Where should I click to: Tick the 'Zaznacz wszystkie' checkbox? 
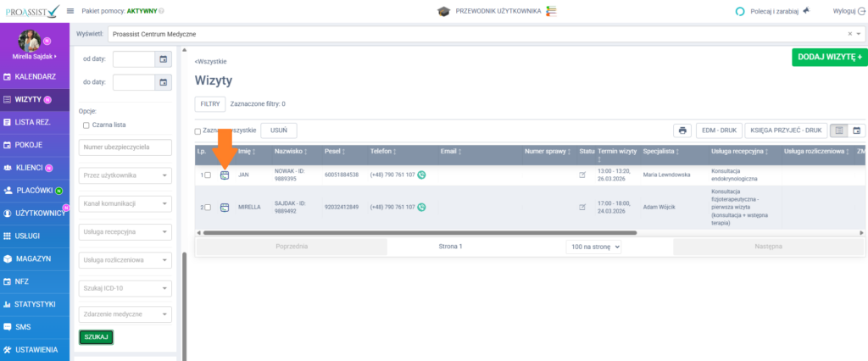pos(198,131)
